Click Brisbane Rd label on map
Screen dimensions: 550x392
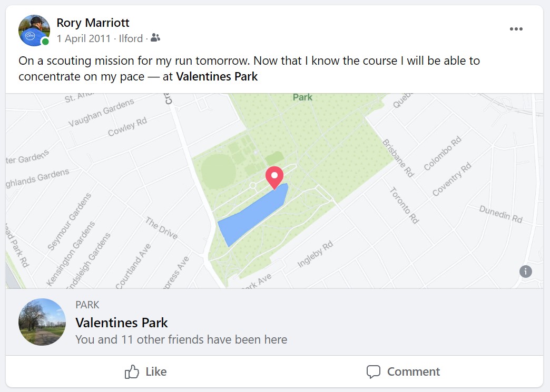pos(398,157)
